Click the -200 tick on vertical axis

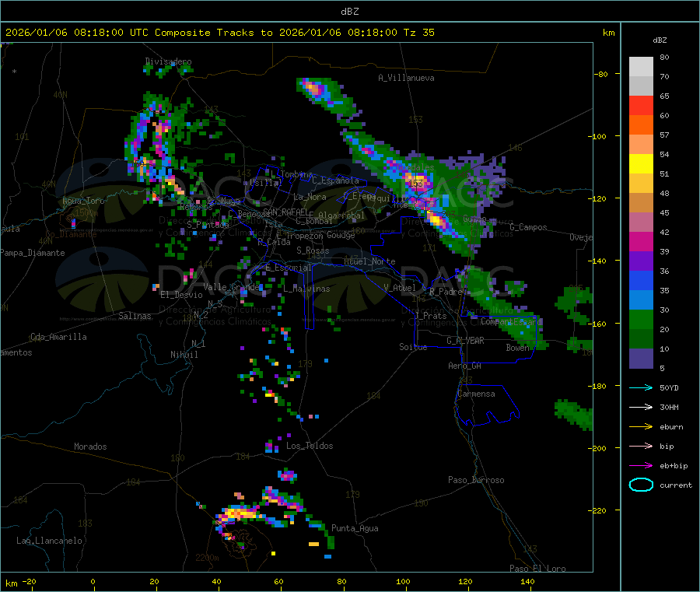pyautogui.click(x=599, y=448)
